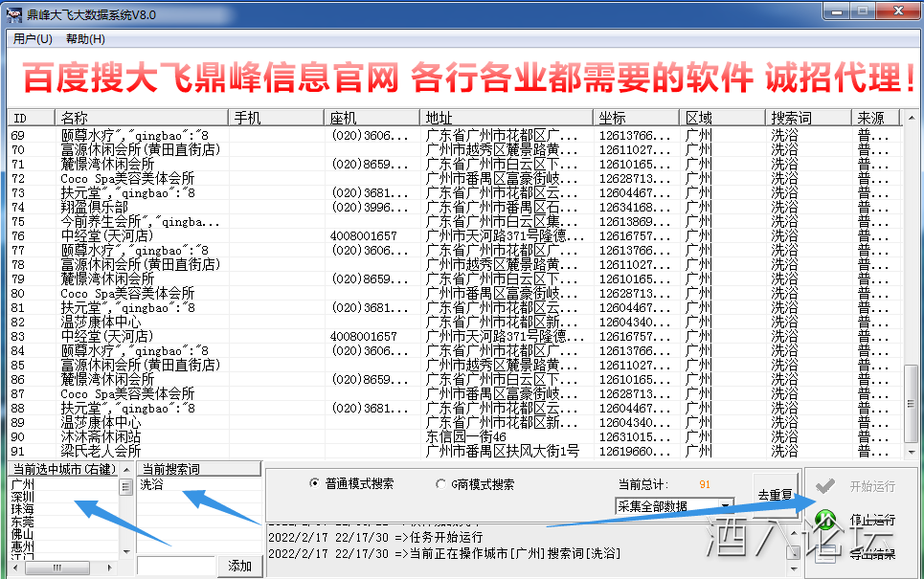Screen dimensions: 924x579
Task: Click phone 4008001657 in row 76
Action: [364, 236]
